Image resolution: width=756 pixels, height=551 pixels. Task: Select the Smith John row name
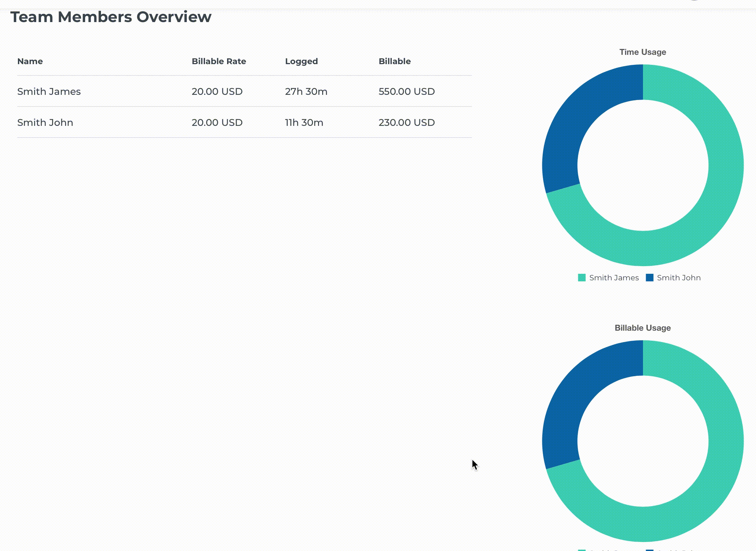[x=45, y=122]
